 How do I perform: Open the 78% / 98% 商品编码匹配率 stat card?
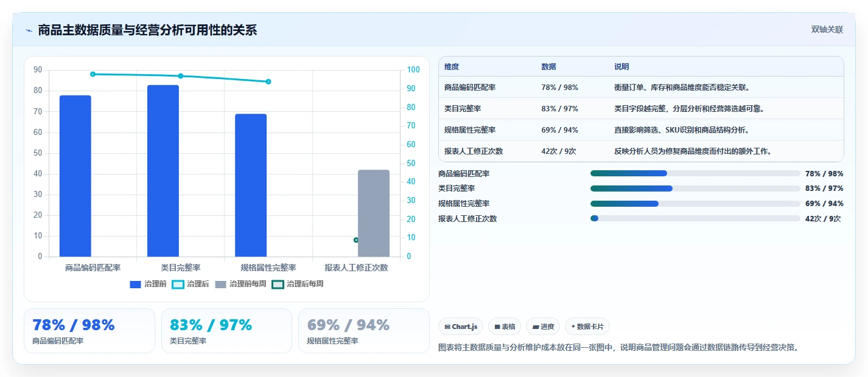(89, 331)
